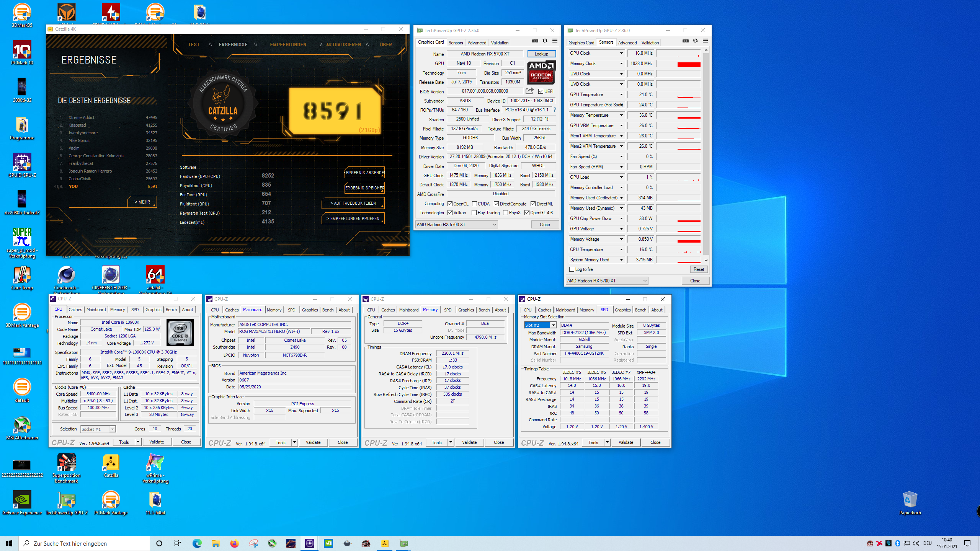Open Firefox from the taskbar
The image size is (980, 551).
(x=234, y=543)
